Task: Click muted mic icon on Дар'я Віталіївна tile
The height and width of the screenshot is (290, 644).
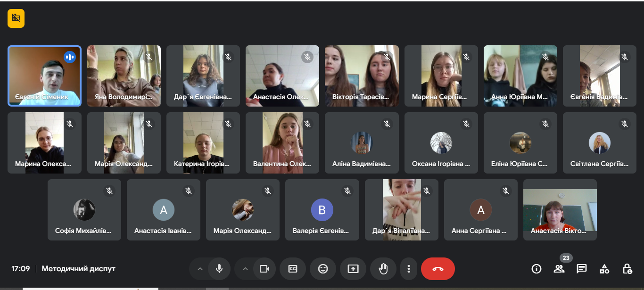Action: click(x=427, y=191)
